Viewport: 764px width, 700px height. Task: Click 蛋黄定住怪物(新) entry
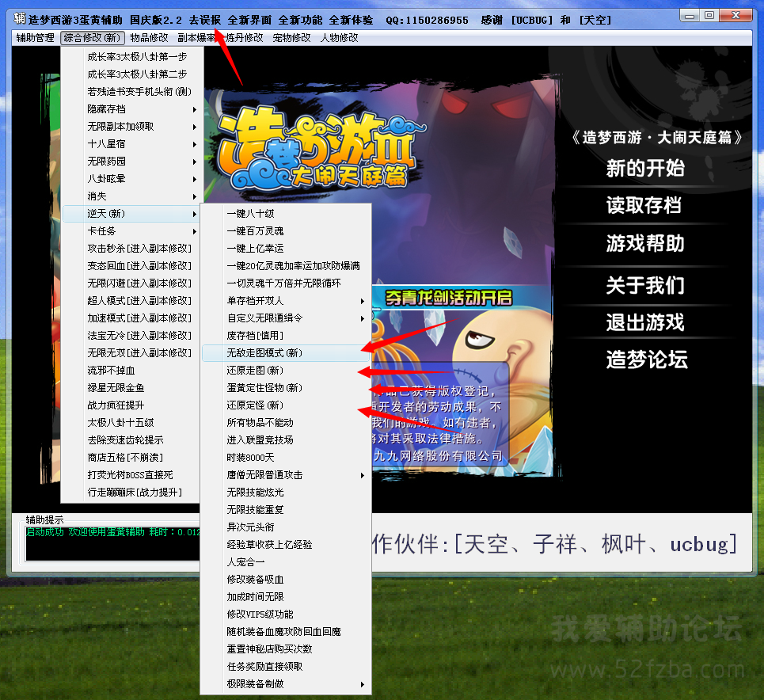point(286,388)
